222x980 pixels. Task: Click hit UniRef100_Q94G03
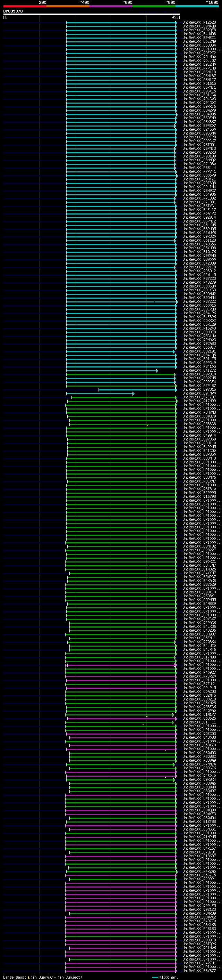(x=199, y=99)
